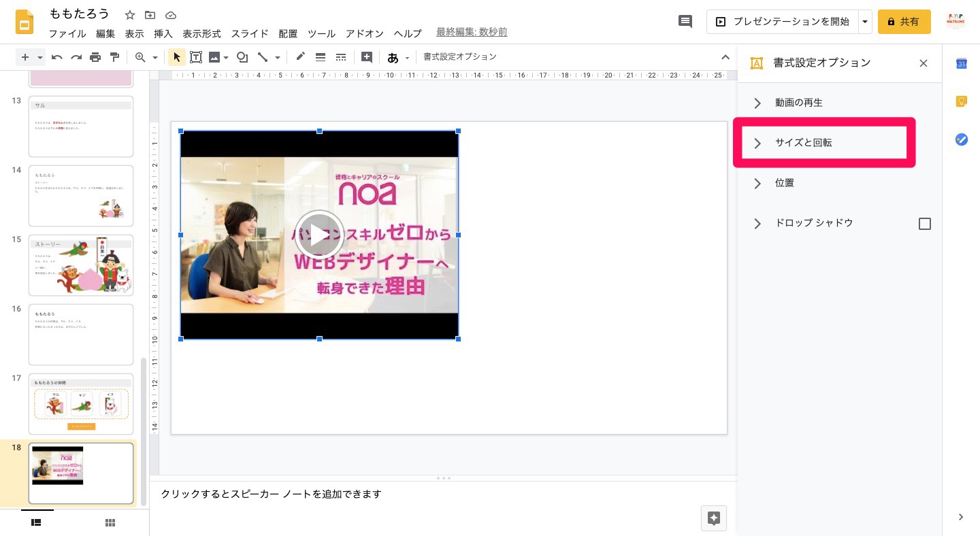Click the insert image icon
Viewport: 980px width, 536px height.
214,57
